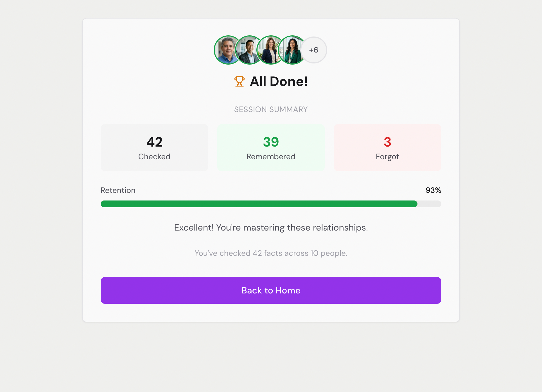Click the Back to Home button
This screenshot has height=392, width=542.
271,290
